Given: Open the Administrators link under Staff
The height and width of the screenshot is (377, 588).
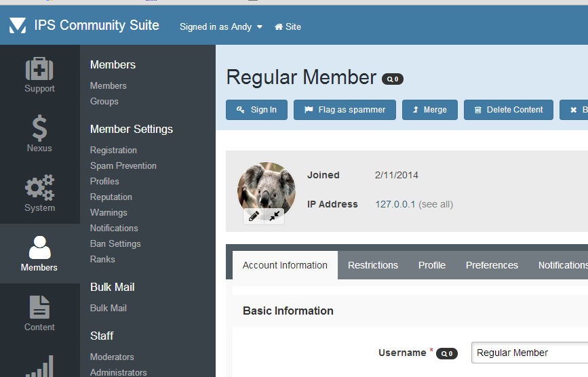Looking at the screenshot, I should 118,372.
